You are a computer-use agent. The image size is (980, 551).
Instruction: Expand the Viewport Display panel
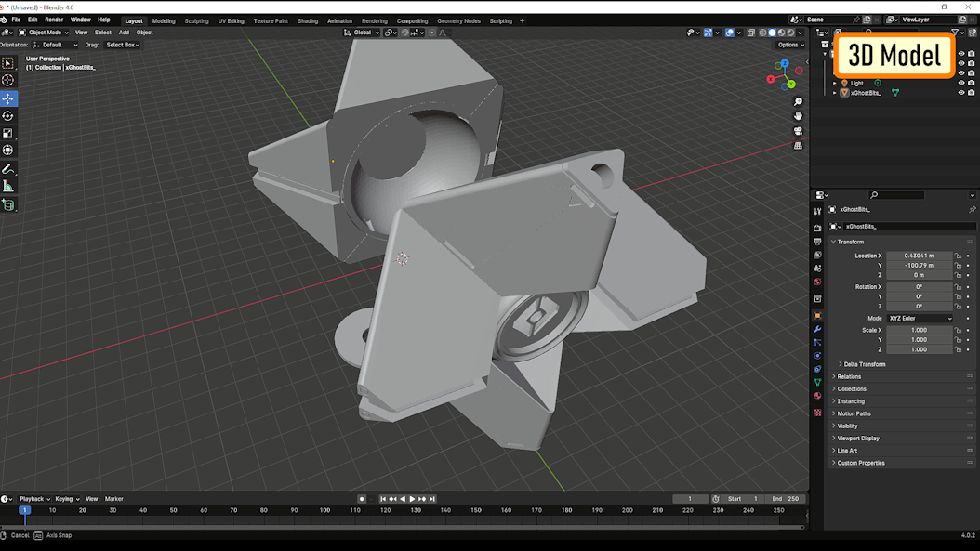(857, 439)
